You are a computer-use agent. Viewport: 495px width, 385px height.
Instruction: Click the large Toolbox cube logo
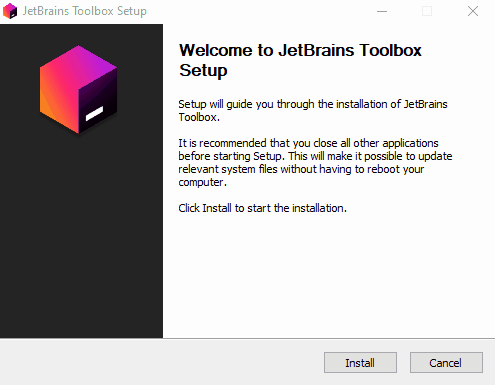click(x=78, y=89)
